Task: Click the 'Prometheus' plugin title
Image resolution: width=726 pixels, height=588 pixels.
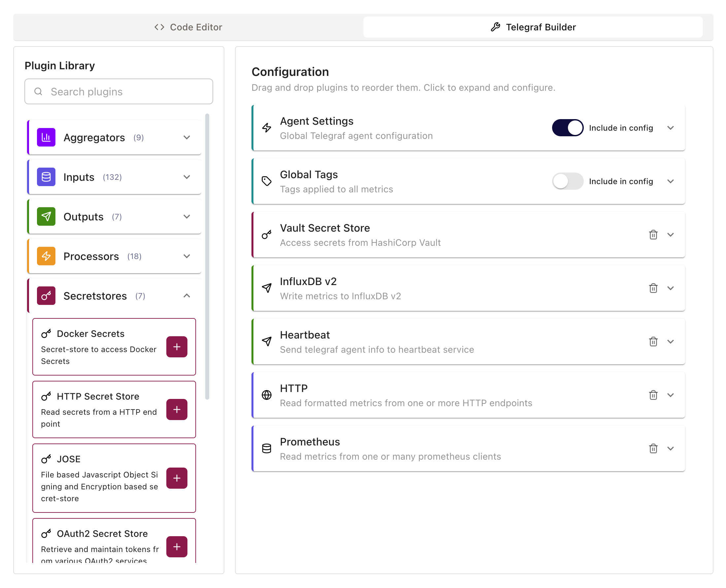Action: (x=310, y=442)
